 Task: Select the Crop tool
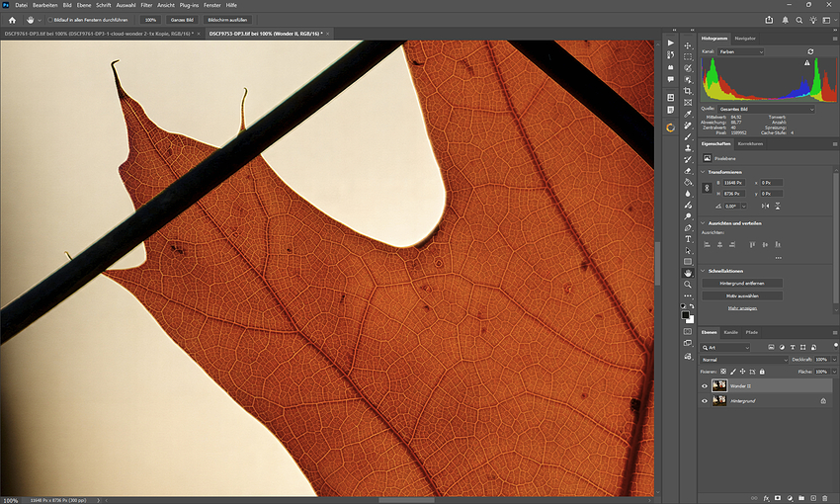pos(688,92)
